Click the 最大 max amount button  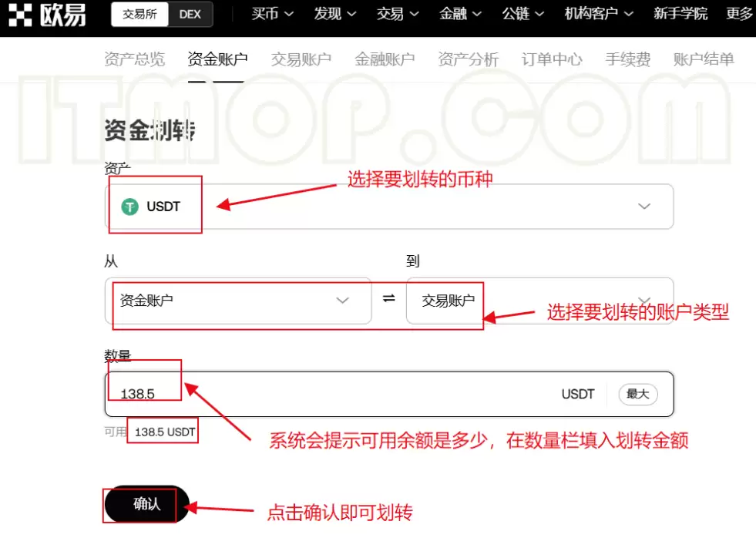[x=637, y=394]
